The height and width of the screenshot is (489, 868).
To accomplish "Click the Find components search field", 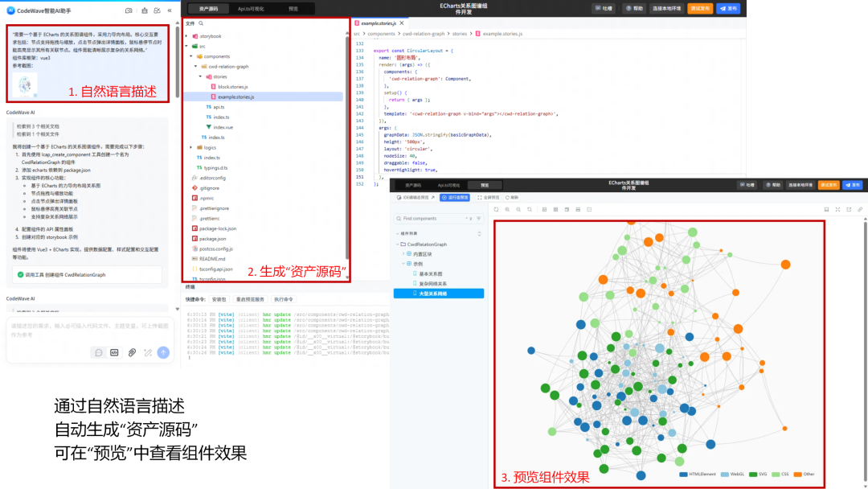I will (x=438, y=218).
